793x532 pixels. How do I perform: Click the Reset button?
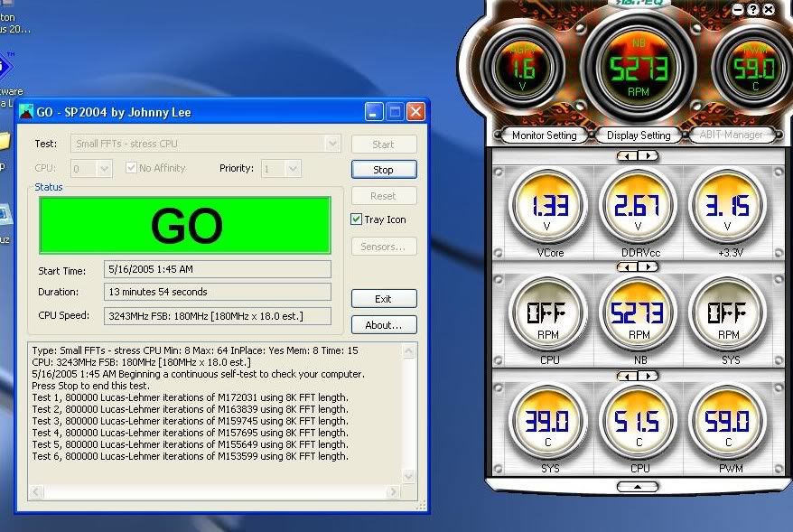pos(384,196)
